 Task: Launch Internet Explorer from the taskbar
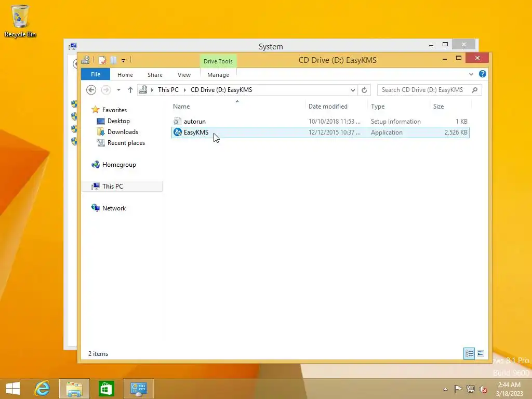[x=43, y=389]
